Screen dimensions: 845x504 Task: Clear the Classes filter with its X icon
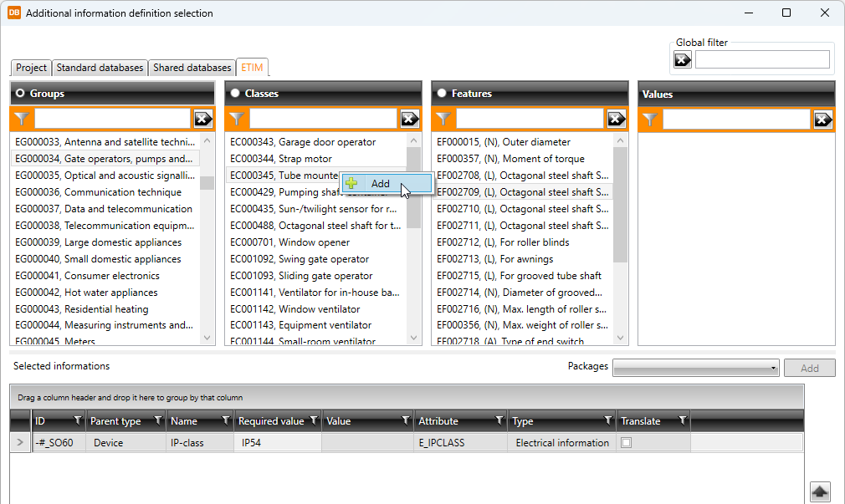point(410,119)
